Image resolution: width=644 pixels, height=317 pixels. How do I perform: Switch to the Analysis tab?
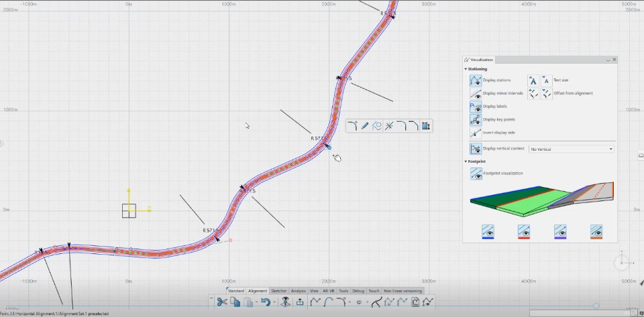[x=298, y=291]
